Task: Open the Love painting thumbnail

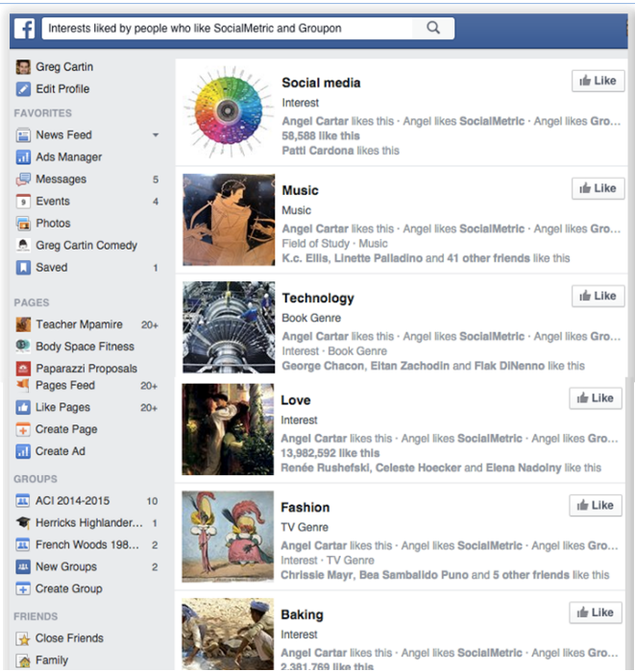Action: pos(228,429)
